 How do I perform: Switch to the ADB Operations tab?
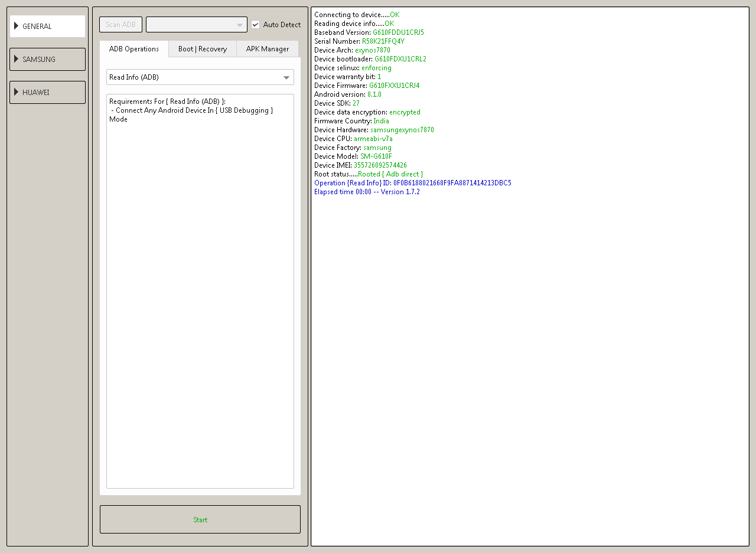(134, 49)
